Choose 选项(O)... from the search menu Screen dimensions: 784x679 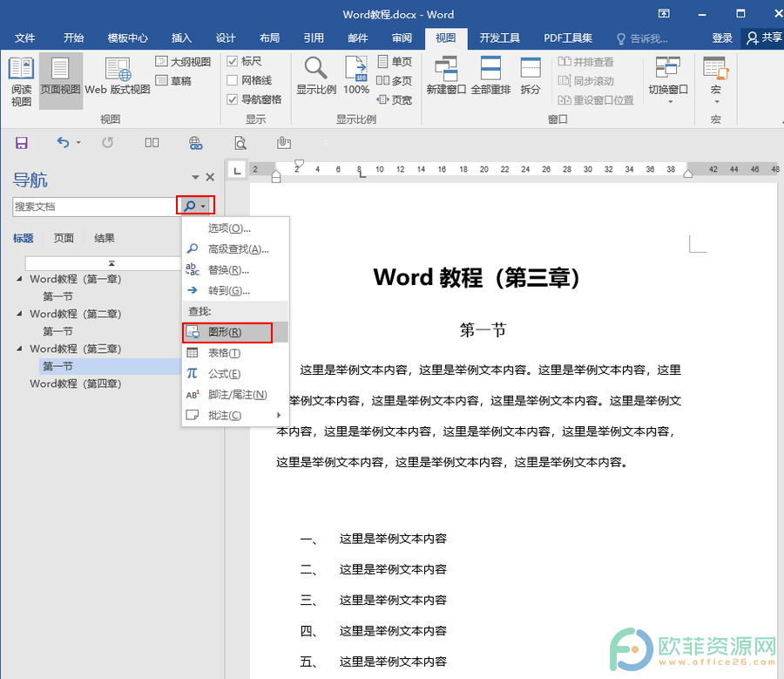coord(235,228)
